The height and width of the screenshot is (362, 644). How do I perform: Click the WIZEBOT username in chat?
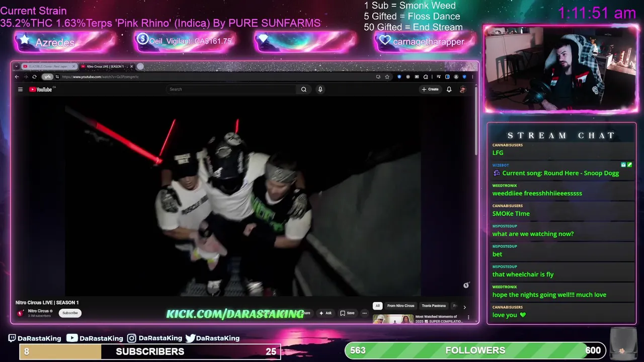(501, 165)
